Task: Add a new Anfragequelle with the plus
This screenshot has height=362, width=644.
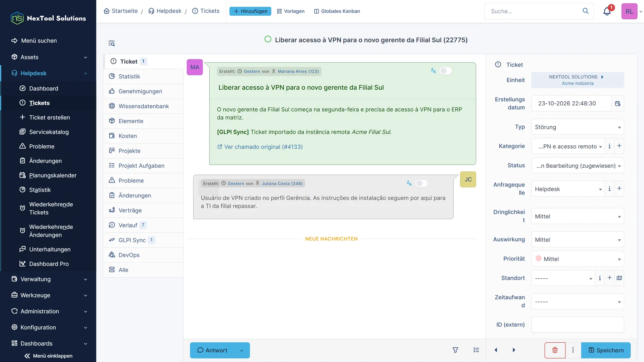Action: [619, 189]
